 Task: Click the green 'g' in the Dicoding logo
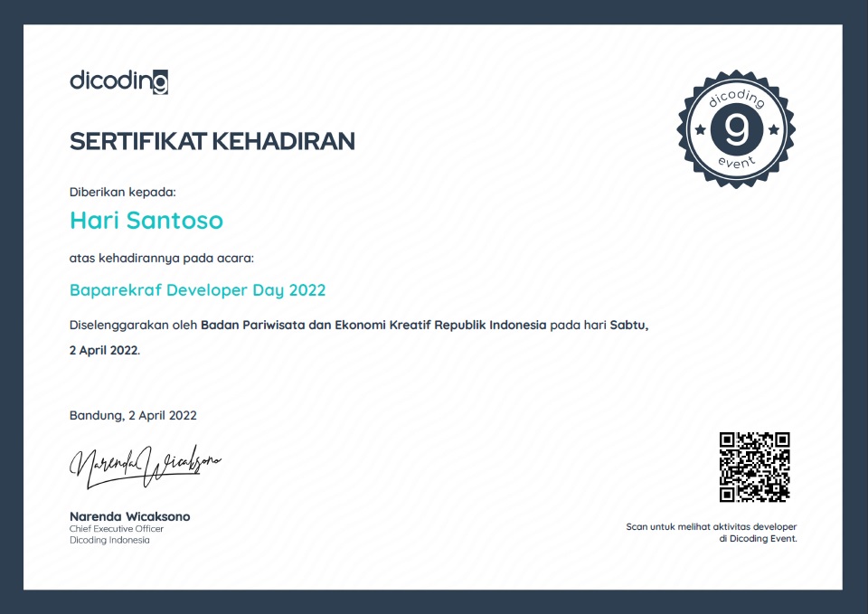(161, 80)
